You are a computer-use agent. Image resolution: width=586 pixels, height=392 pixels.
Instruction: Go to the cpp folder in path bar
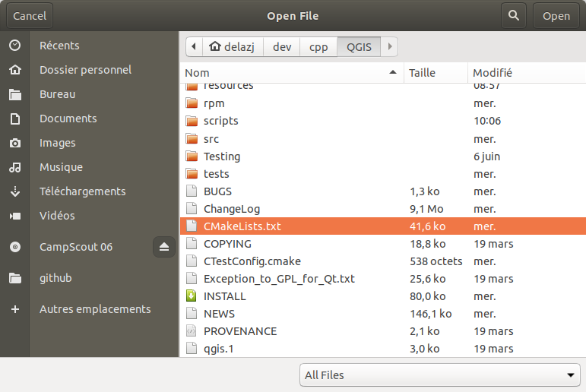coord(318,47)
